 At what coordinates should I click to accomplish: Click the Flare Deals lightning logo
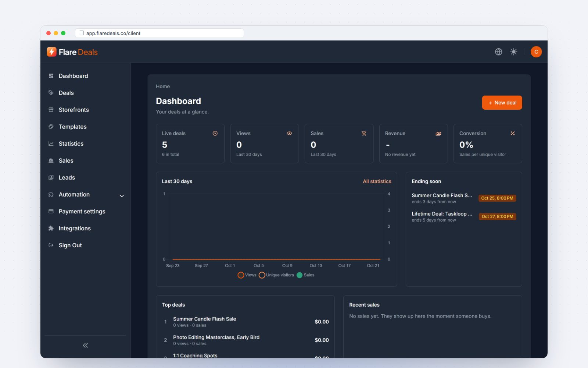(x=51, y=52)
